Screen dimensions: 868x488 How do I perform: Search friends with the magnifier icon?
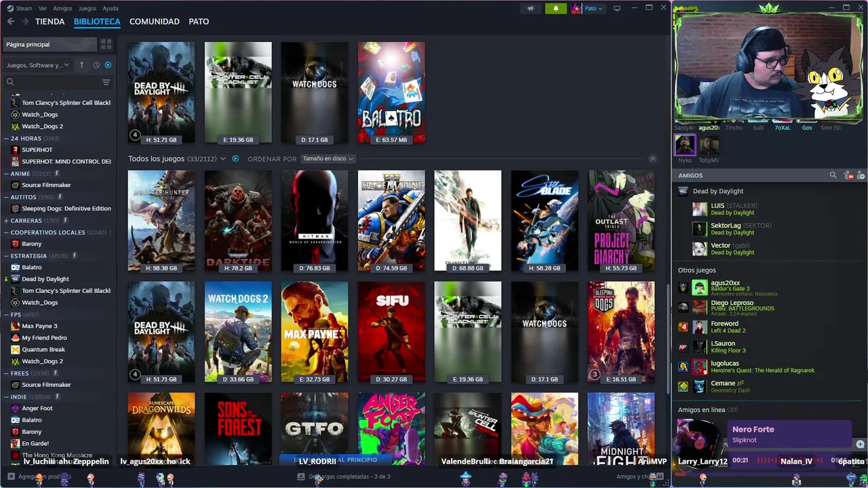click(x=833, y=176)
